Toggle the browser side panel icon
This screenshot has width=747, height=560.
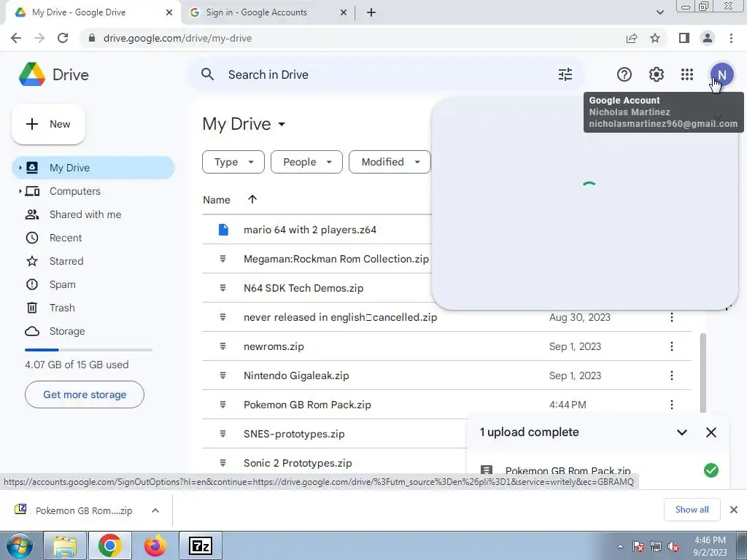coord(684,38)
